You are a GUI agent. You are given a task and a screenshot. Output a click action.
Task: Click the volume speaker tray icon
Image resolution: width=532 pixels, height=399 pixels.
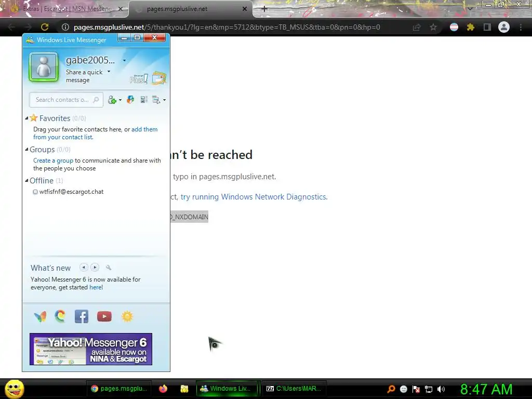point(441,389)
